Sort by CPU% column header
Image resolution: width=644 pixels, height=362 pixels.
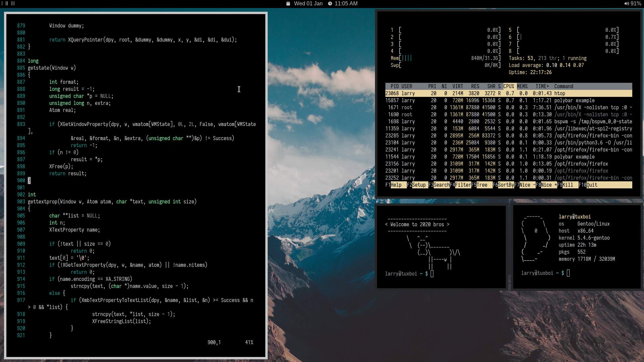[509, 86]
